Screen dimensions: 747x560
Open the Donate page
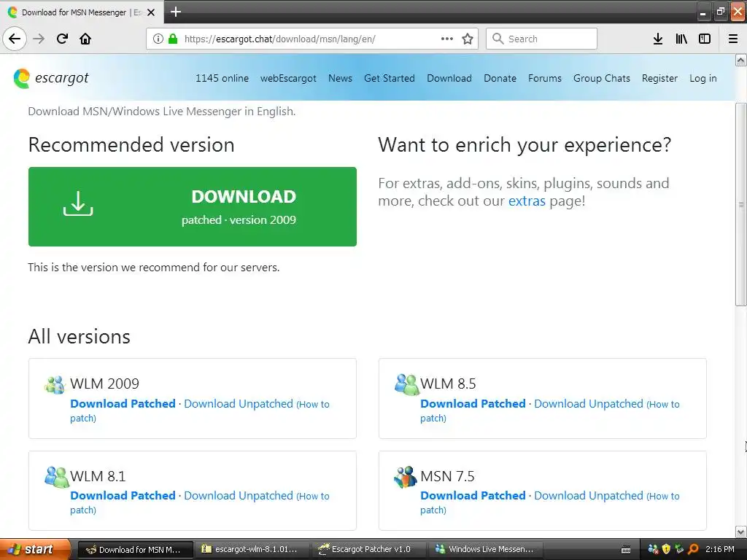coord(500,78)
